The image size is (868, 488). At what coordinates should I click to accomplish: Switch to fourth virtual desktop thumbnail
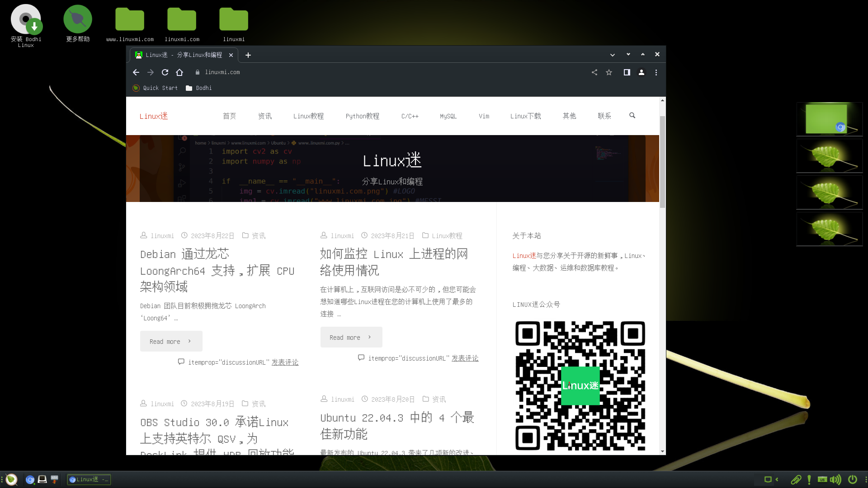click(x=830, y=229)
